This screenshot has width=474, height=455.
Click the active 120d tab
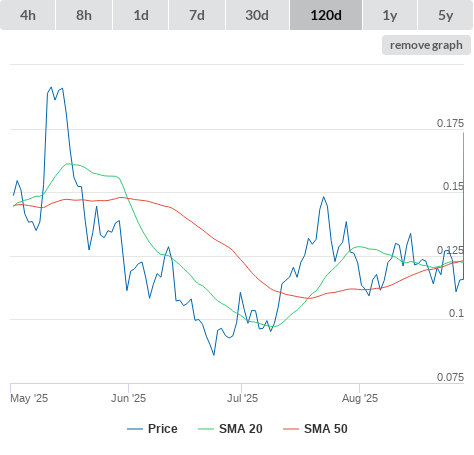pyautogui.click(x=326, y=15)
